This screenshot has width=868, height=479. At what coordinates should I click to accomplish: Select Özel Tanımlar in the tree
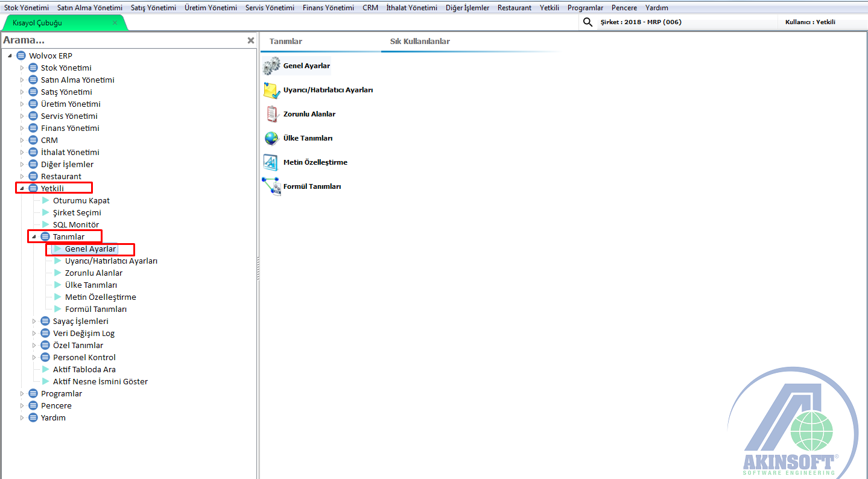[78, 345]
